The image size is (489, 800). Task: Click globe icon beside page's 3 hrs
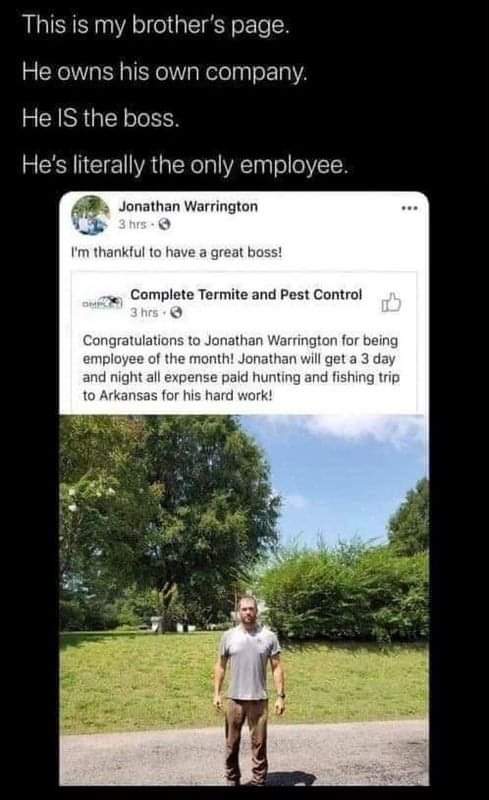[176, 313]
